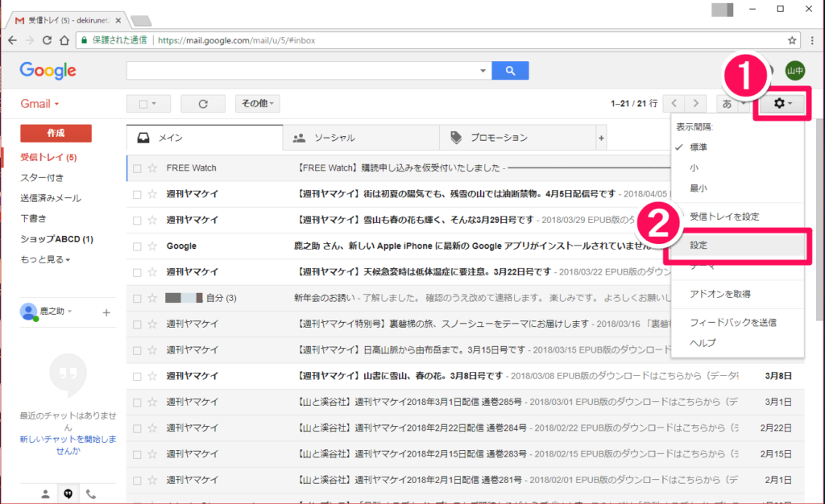Click the red 作成 compose button

pos(56,134)
